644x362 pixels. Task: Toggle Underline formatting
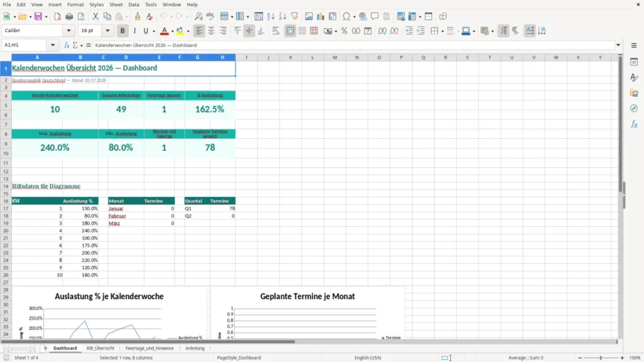[x=145, y=31]
